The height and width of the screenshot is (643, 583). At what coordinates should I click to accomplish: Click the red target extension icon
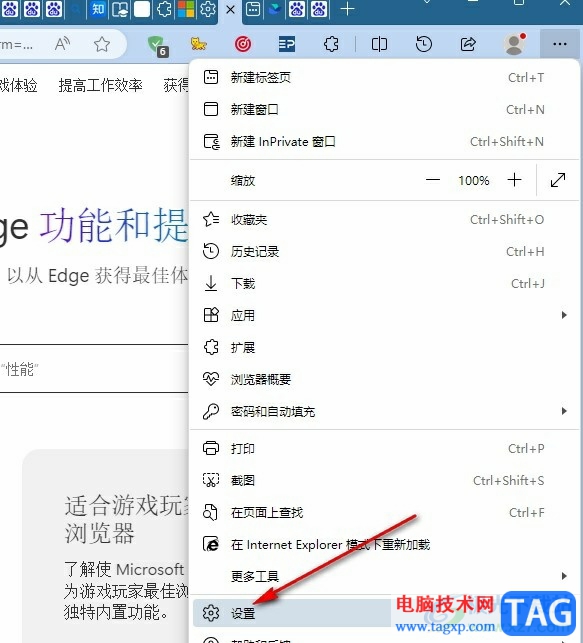243,44
